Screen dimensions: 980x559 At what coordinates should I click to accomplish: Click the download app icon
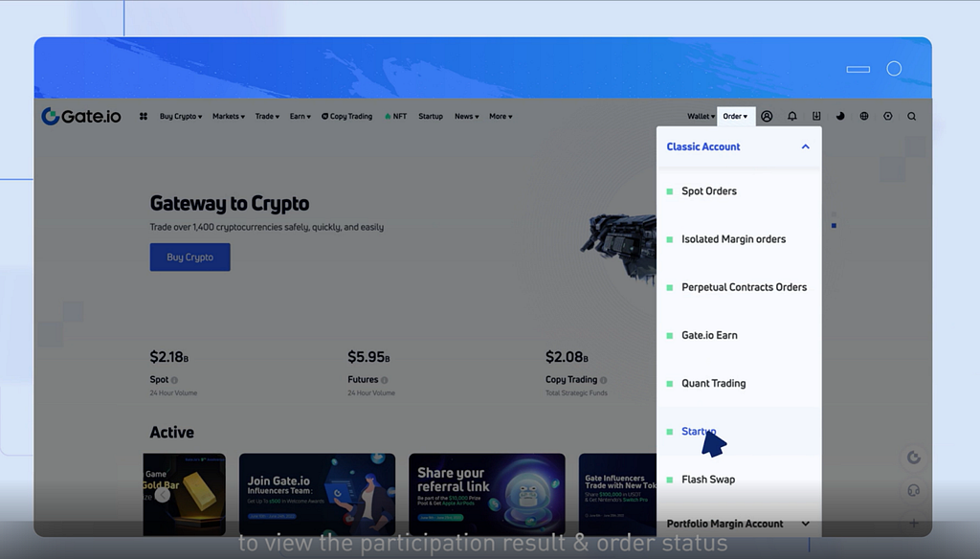[816, 117]
